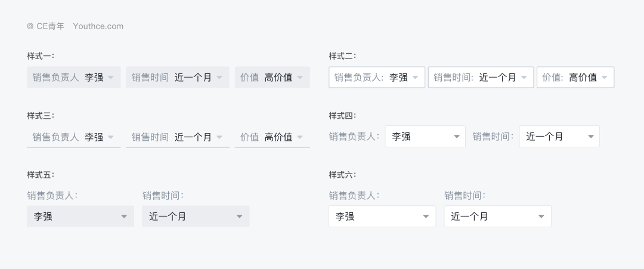Open the 样式六 近一个月 white dropdown
Image resolution: width=644 pixels, height=269 pixels.
point(497,217)
